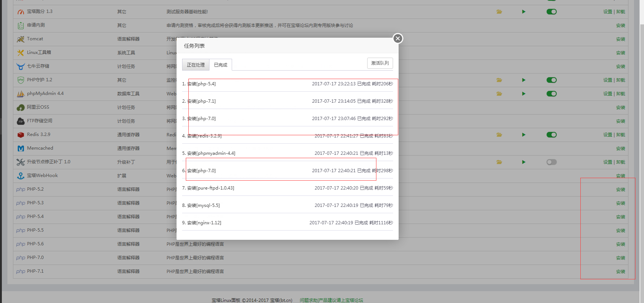Open folder icon for phpMyAdmin 4.4
Image resolution: width=644 pixels, height=303 pixels.
(x=499, y=94)
